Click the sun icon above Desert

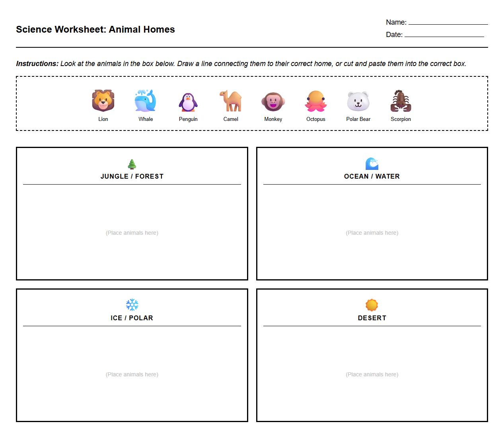[x=372, y=304]
